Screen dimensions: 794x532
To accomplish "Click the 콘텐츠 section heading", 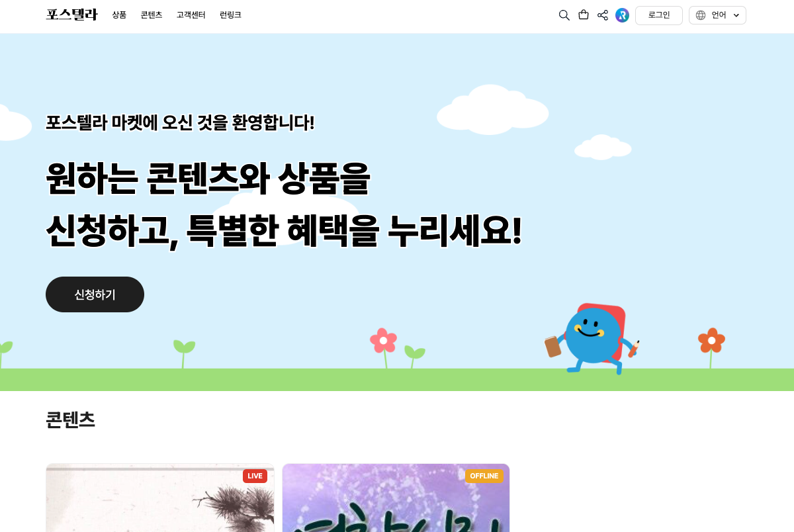I will pos(70,420).
